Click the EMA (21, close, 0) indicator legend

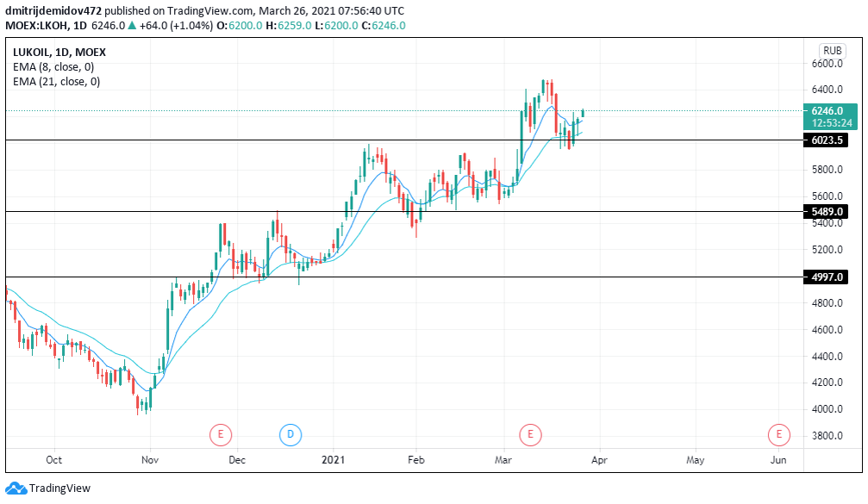[57, 82]
